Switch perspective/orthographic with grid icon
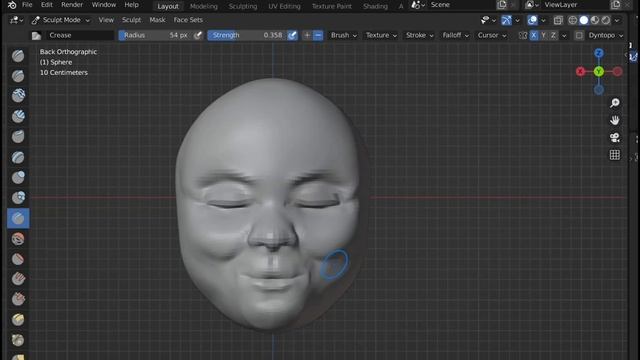This screenshot has width=640, height=360. (615, 155)
